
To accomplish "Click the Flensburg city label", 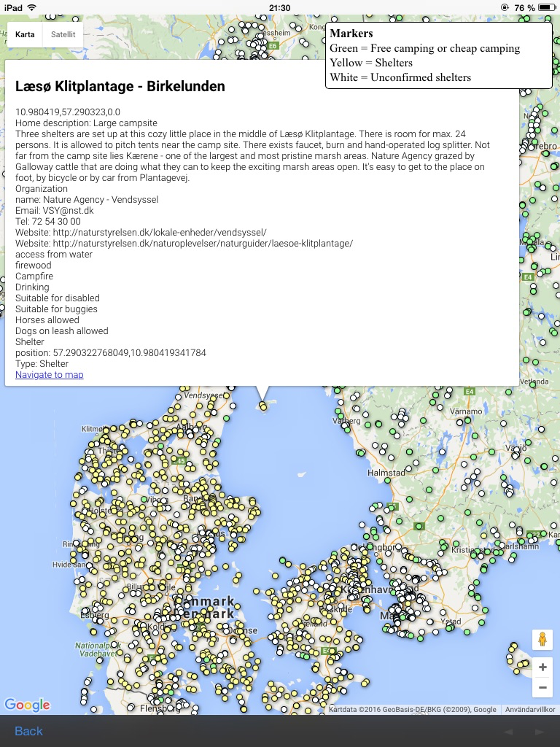I will (160, 708).
